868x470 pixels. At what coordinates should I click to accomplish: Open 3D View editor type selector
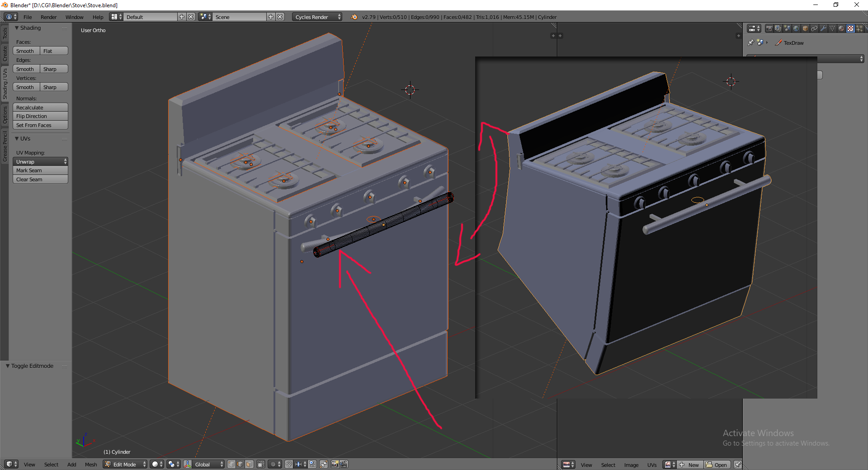[11, 464]
